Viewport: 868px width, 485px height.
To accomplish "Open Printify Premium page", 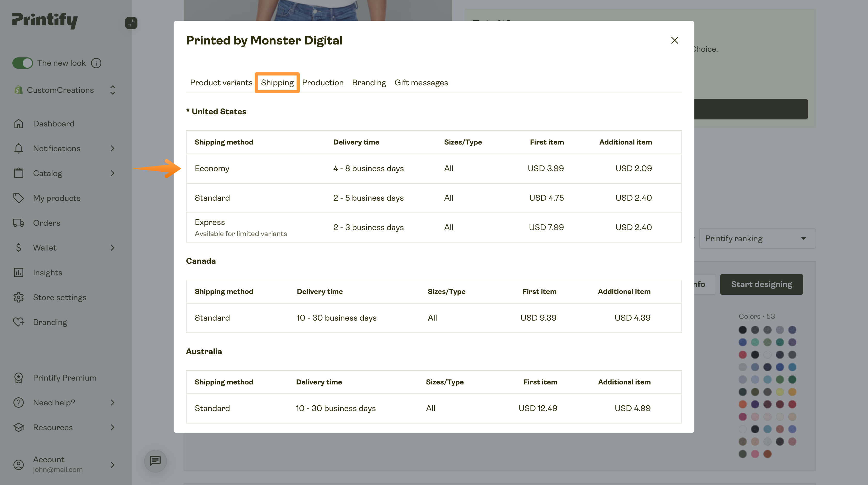I will (65, 378).
